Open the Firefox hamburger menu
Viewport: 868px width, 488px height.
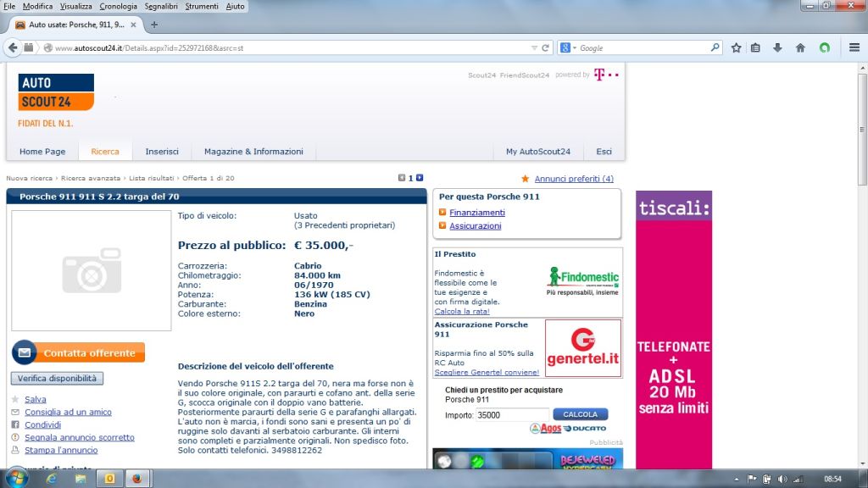[x=854, y=48]
